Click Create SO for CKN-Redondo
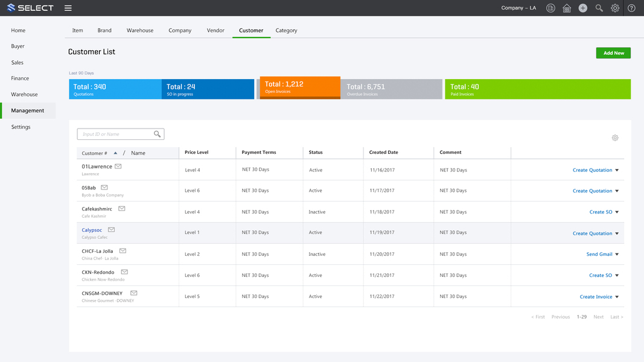644x362 pixels. click(601, 275)
